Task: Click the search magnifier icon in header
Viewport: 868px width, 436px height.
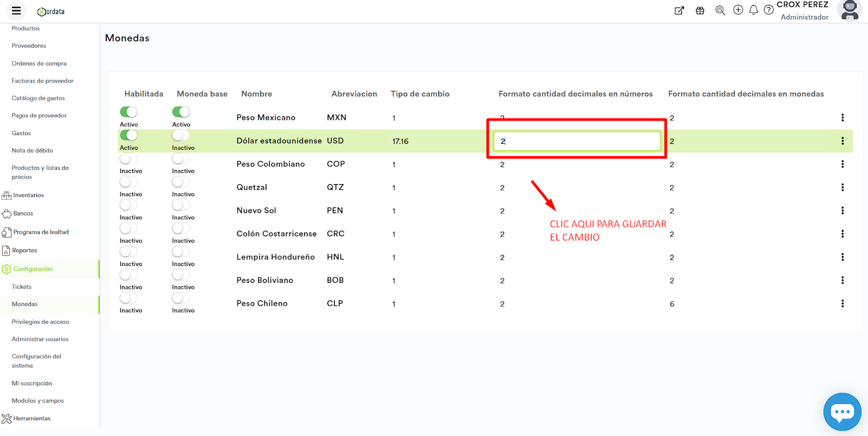Action: [x=720, y=10]
